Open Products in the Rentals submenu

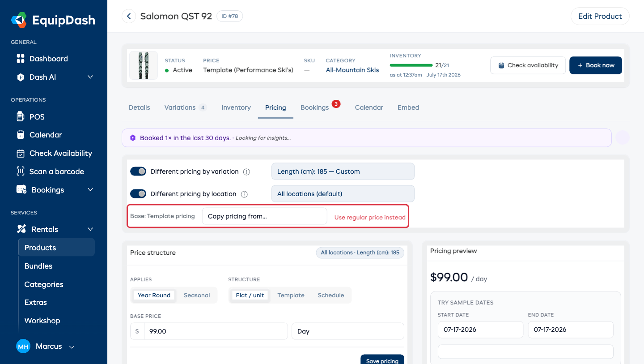click(56, 248)
